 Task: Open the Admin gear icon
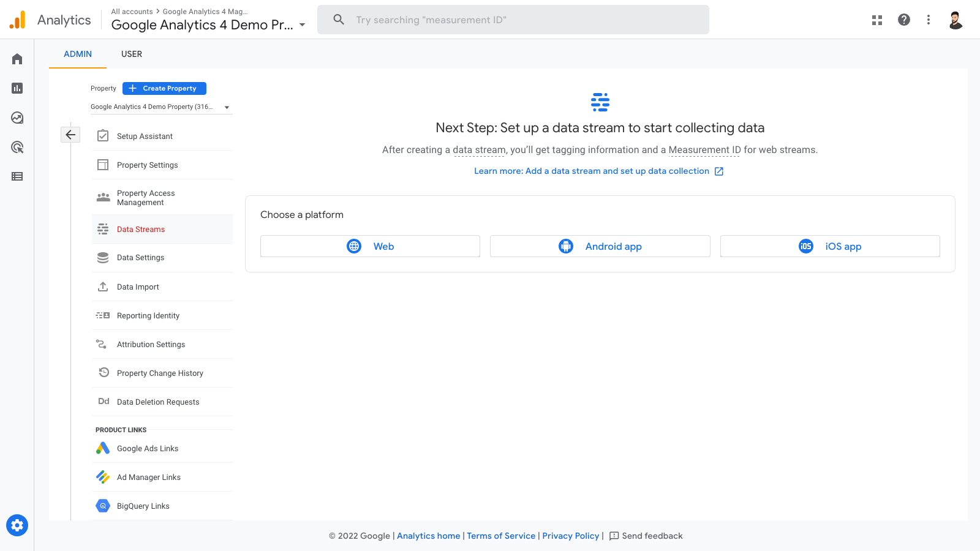17,525
